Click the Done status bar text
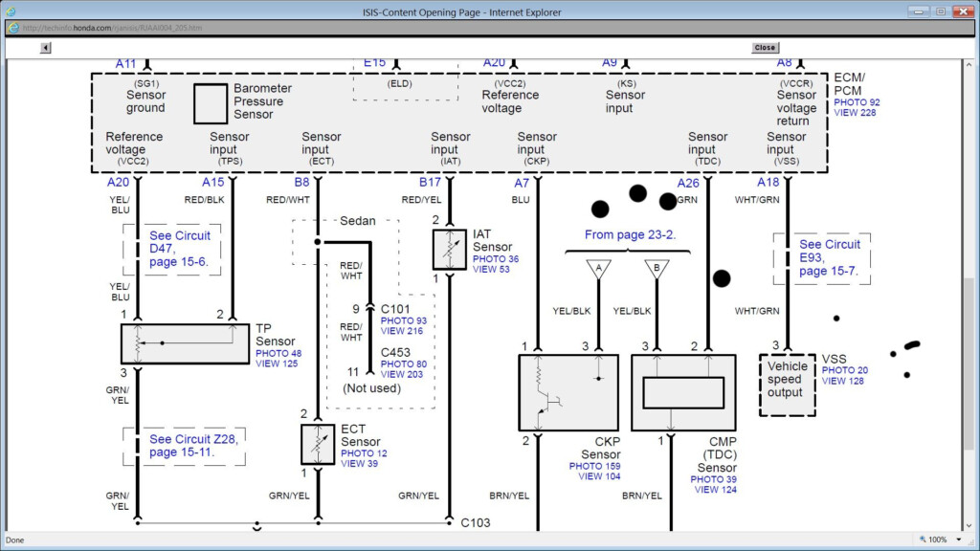 [x=15, y=540]
